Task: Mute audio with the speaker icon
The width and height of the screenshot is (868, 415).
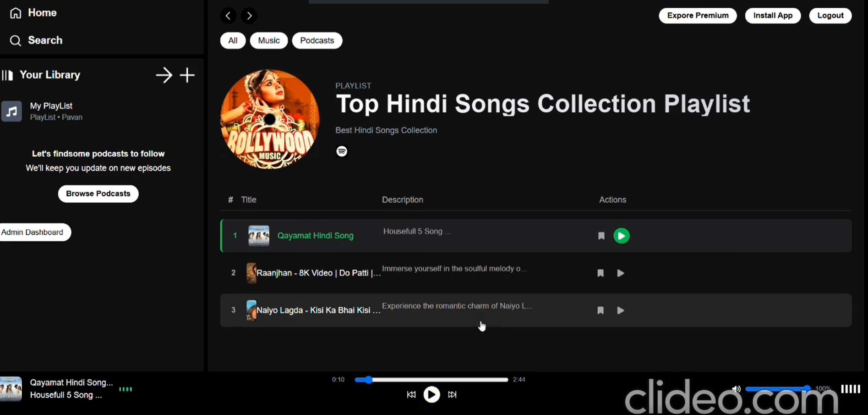Action: click(x=736, y=389)
